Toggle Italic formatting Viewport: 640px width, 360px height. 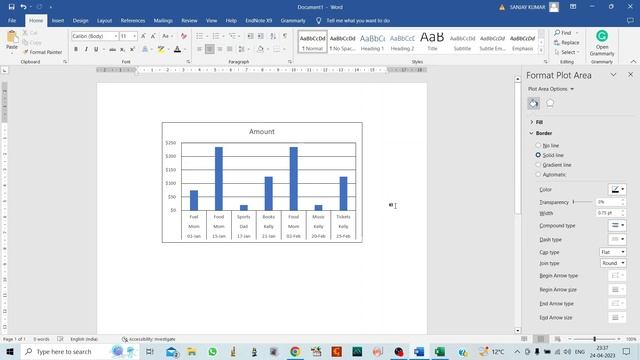click(86, 49)
